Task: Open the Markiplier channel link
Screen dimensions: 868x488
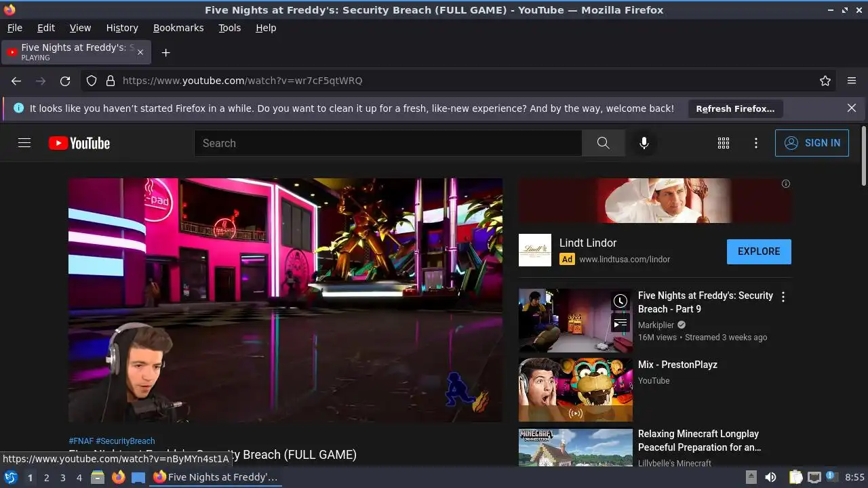Action: click(x=656, y=325)
